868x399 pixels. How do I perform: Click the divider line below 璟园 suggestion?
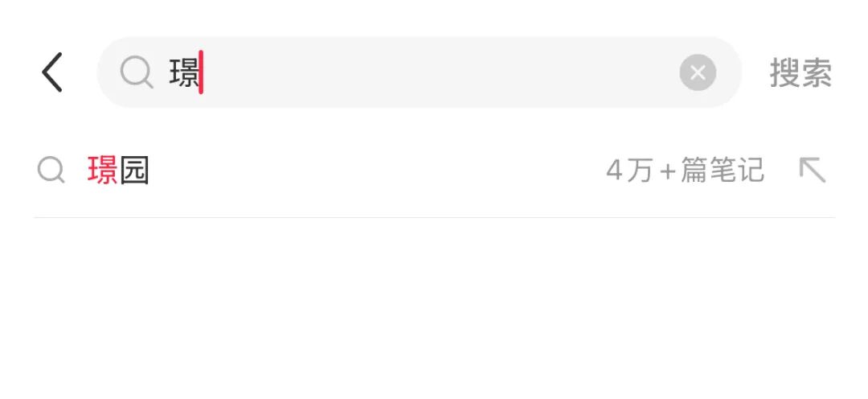(434, 217)
